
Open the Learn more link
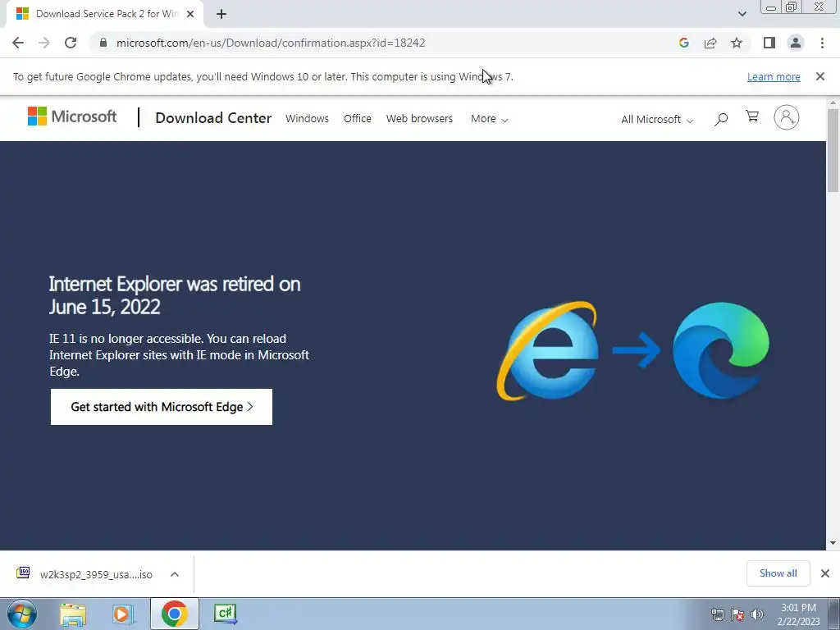[774, 76]
